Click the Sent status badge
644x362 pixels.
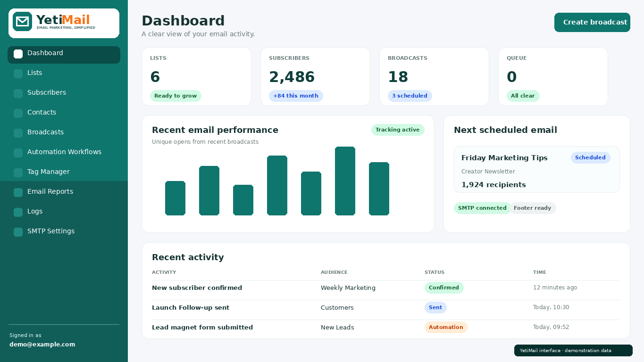click(x=435, y=307)
